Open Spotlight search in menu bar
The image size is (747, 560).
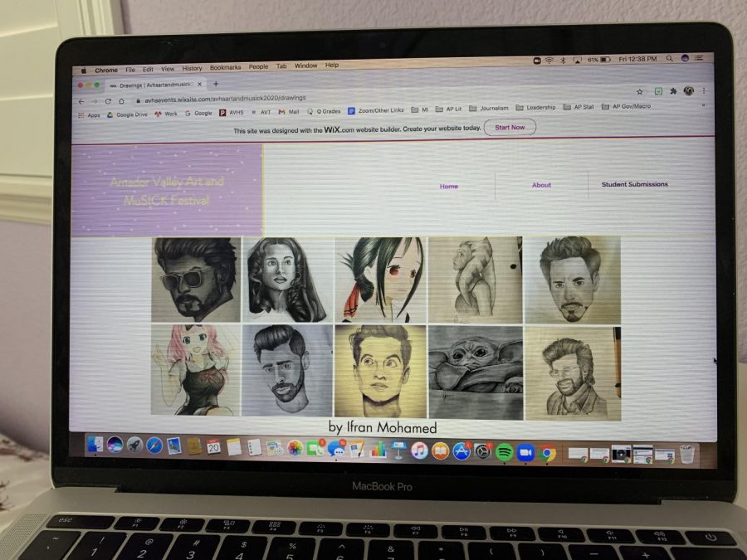669,59
